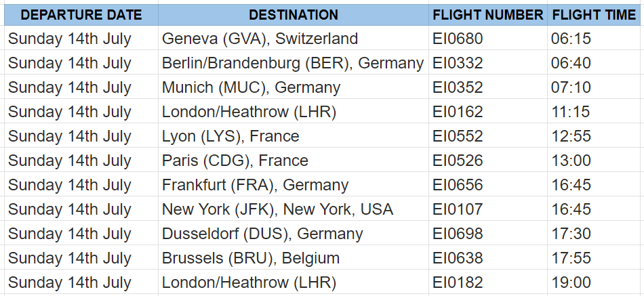
Task: Click the FLIGHT TIME column header
Action: click(593, 15)
